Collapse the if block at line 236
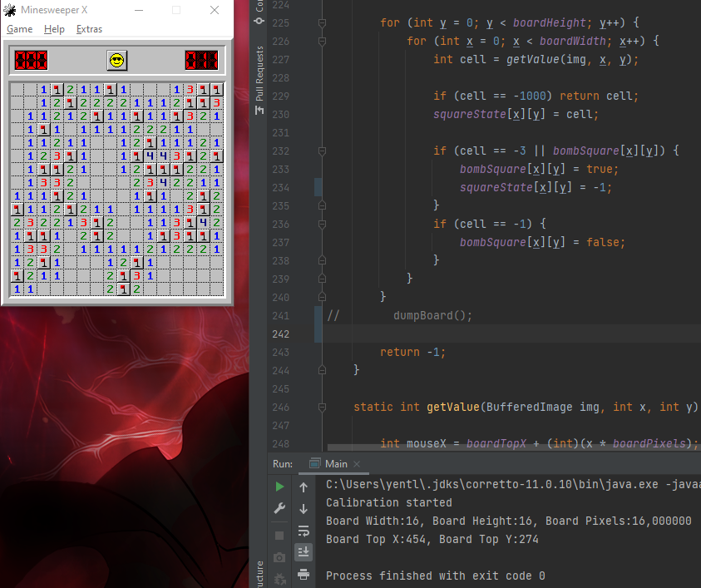The height and width of the screenshot is (588, 701). point(322,224)
